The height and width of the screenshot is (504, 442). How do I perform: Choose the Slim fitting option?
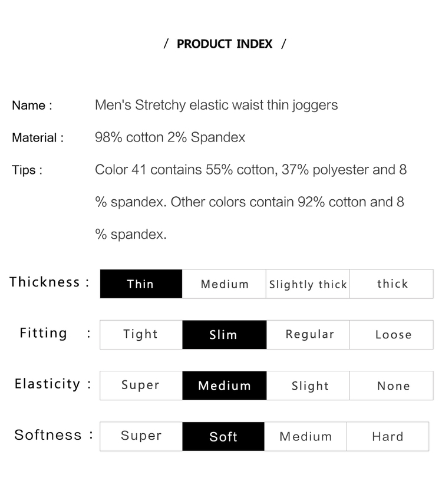pos(225,335)
